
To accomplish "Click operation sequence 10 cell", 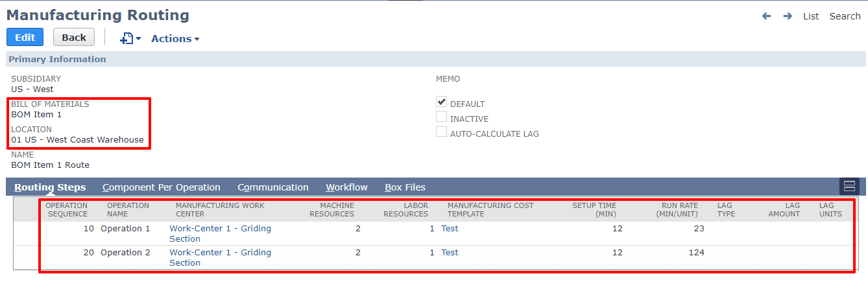I will (88, 228).
